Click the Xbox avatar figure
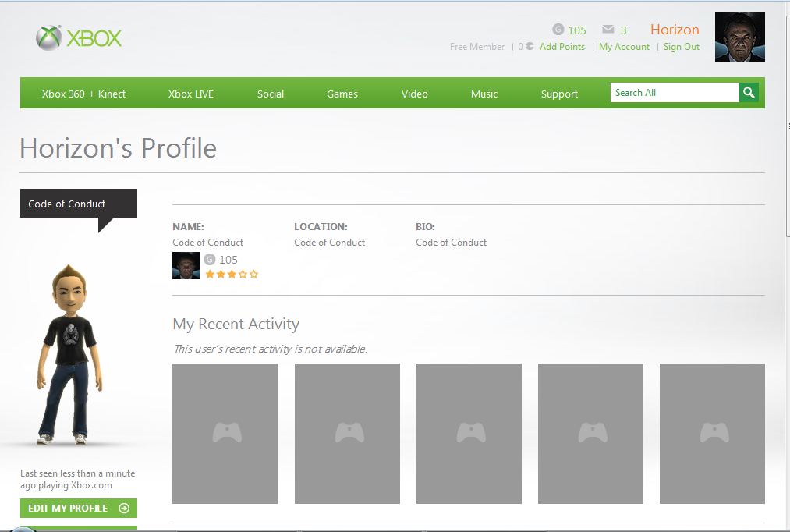The height and width of the screenshot is (532, 790). tap(70, 355)
